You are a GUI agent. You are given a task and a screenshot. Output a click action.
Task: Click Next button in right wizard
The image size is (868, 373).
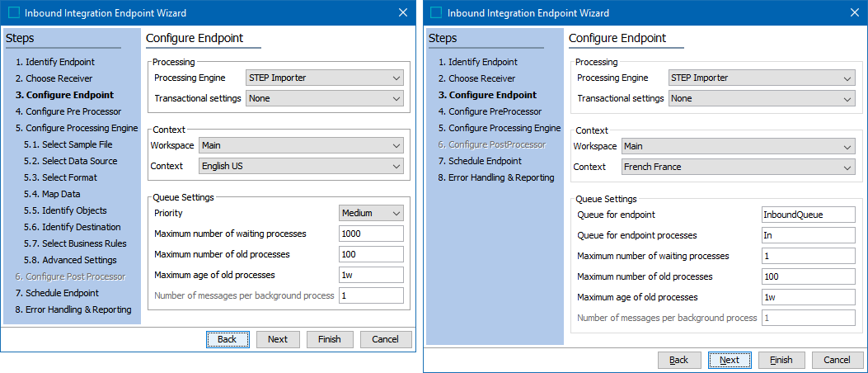[x=730, y=361]
